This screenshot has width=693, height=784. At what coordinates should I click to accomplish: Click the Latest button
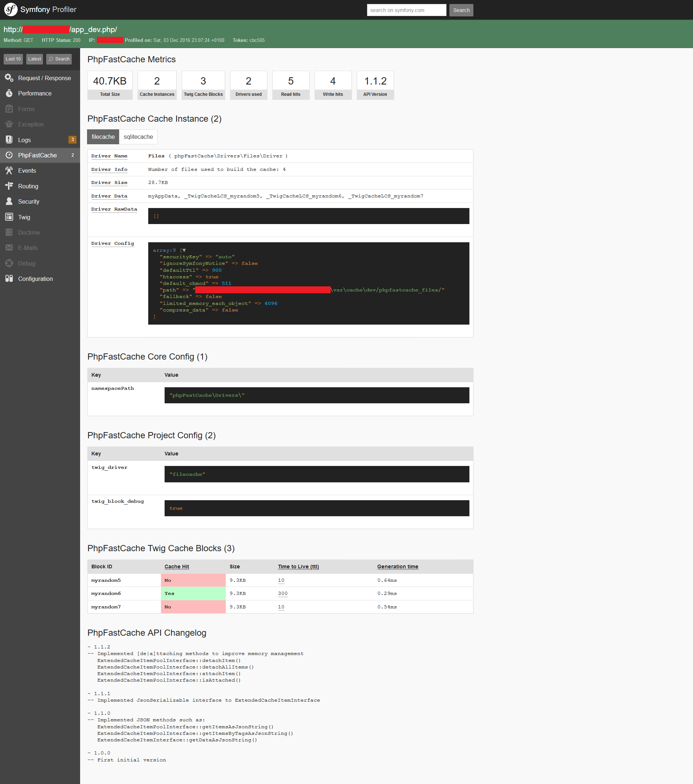[35, 59]
